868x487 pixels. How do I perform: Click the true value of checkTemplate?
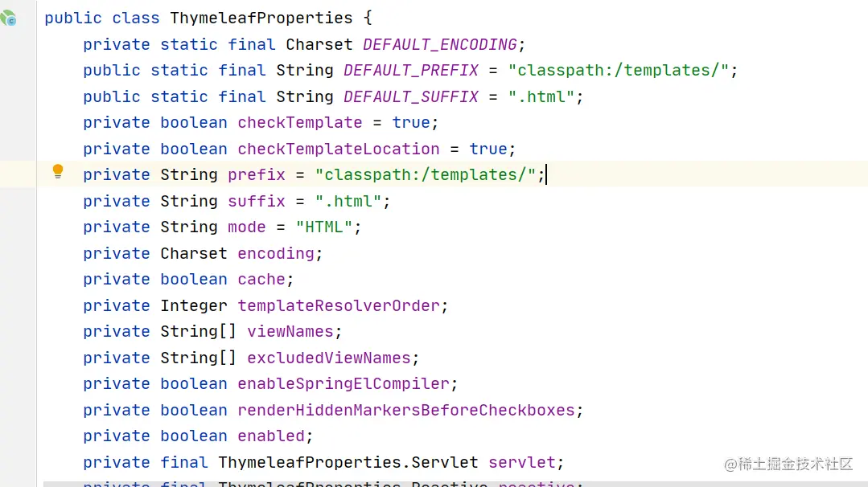[x=411, y=123]
